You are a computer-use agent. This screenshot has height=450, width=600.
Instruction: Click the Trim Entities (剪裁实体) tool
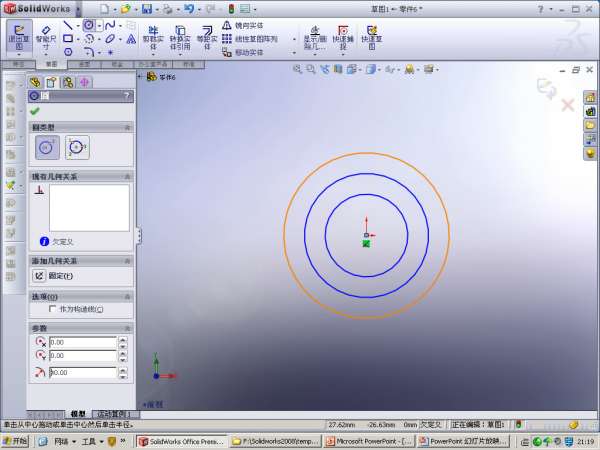153,38
